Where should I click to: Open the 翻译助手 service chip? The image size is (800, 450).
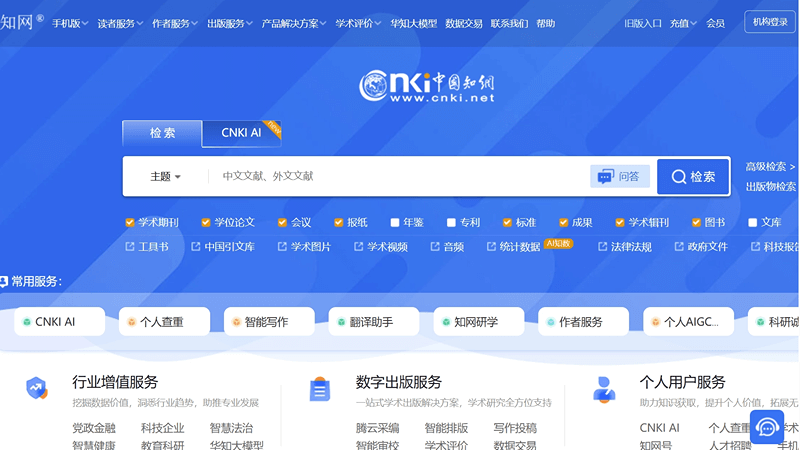[374, 321]
